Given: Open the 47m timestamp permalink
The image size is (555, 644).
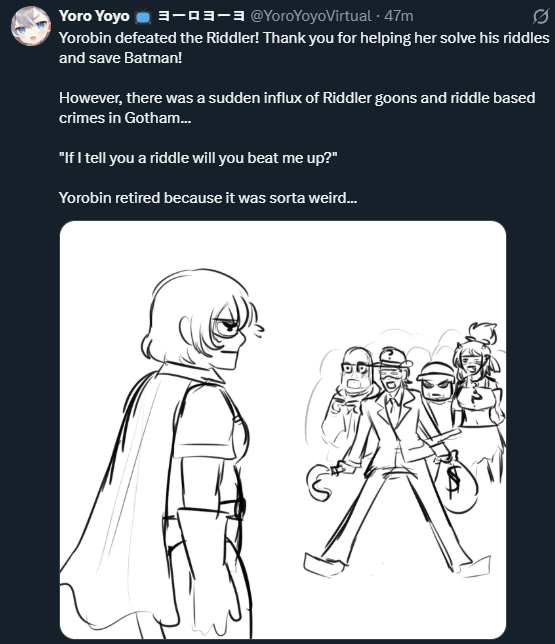Looking at the screenshot, I should pyautogui.click(x=398, y=16).
